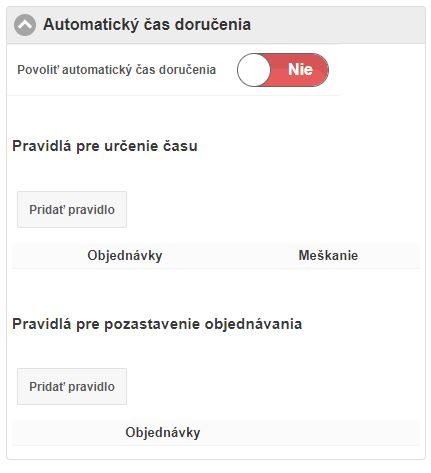Click 'Pridať pravidlo' under time determination rules
Viewport: 431px width, 473px height.
coord(72,210)
